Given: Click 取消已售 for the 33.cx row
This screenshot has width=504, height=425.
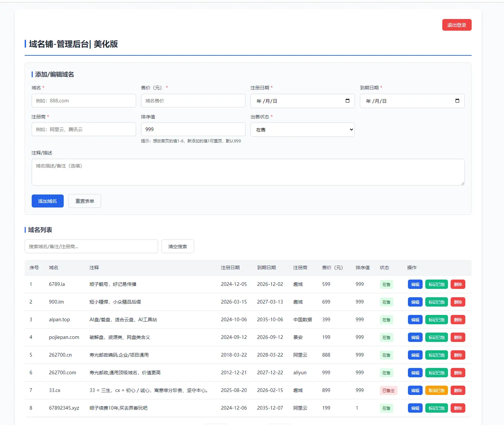Looking at the screenshot, I should (437, 391).
